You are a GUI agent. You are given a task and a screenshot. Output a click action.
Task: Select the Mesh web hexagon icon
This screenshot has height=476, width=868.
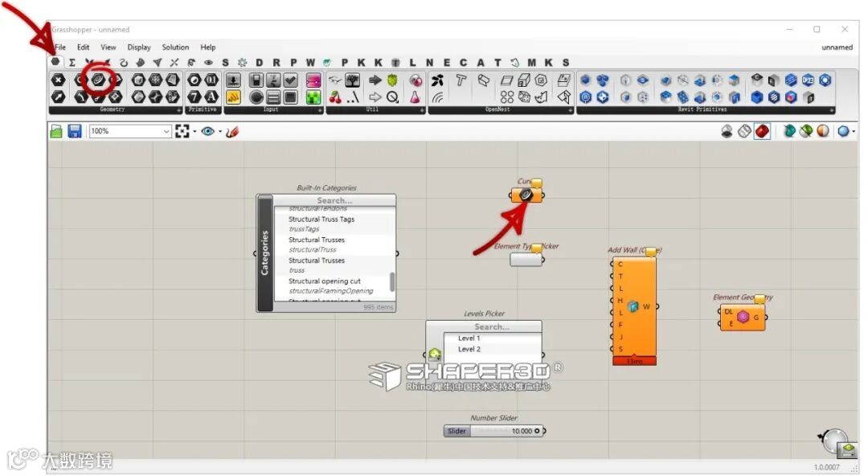(x=156, y=80)
